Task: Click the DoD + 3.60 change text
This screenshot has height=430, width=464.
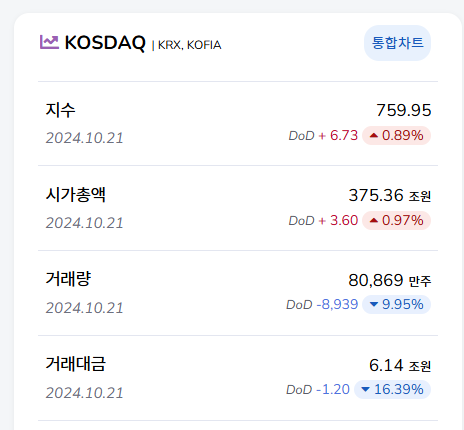Action: (323, 221)
